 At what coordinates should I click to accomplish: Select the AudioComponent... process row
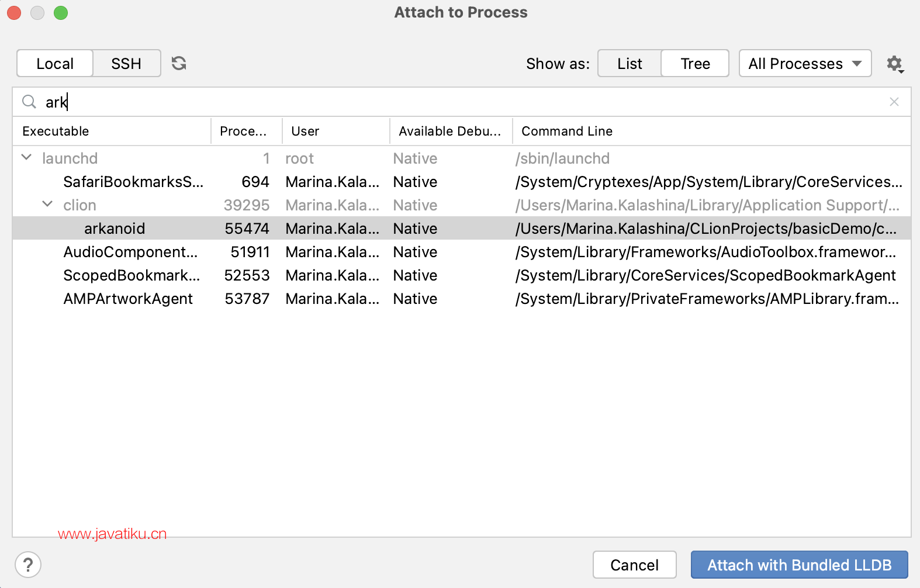click(x=462, y=251)
